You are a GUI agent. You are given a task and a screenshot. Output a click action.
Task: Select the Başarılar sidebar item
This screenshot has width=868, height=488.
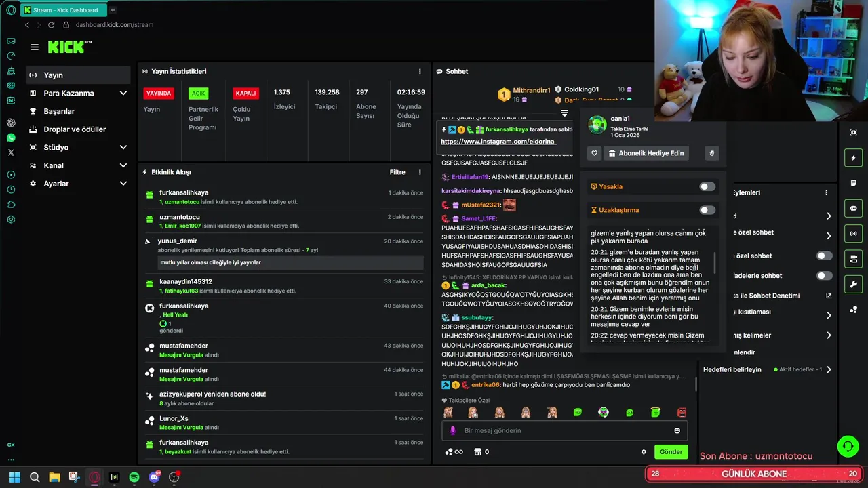tap(79, 111)
